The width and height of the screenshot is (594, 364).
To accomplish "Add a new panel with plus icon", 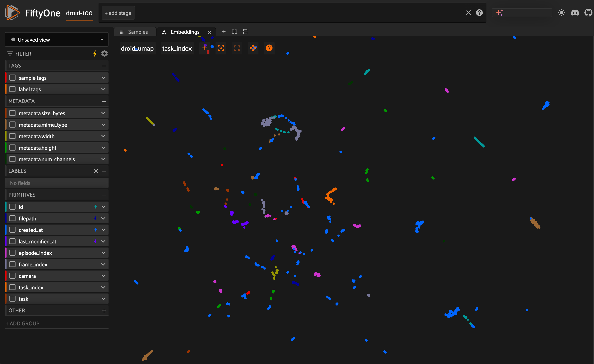I will [x=224, y=32].
